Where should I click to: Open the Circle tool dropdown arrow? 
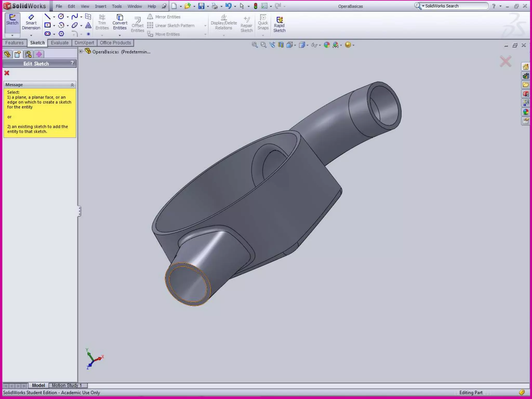(x=68, y=17)
